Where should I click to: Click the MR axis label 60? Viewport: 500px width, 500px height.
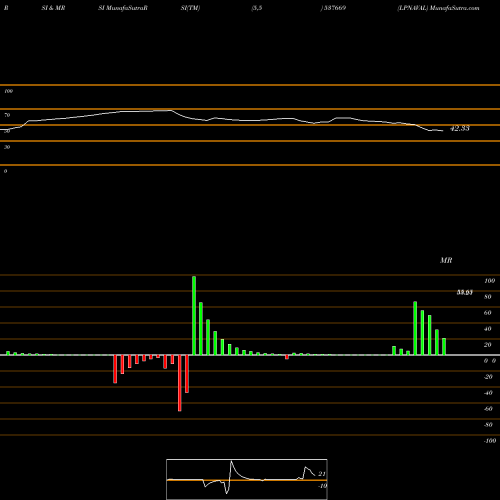pos(487,313)
